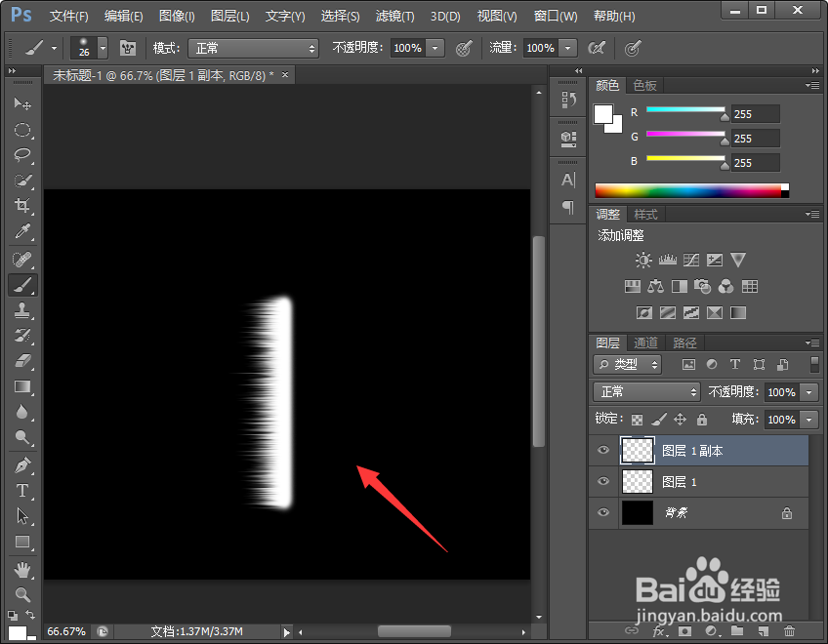Select the History Brush tool

tap(22, 336)
